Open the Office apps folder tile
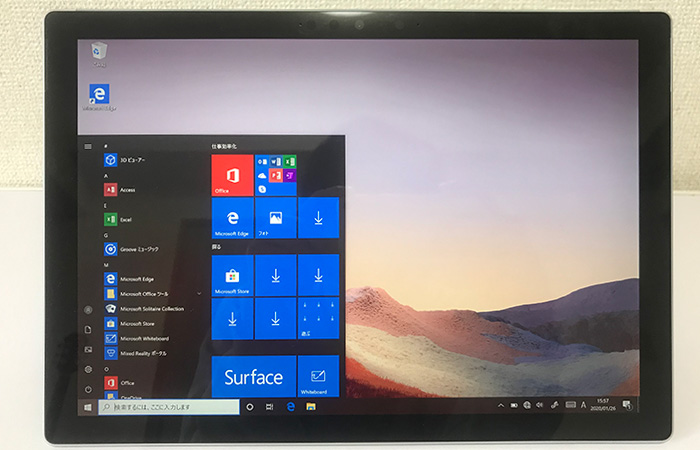The height and width of the screenshot is (450, 700). [275, 175]
